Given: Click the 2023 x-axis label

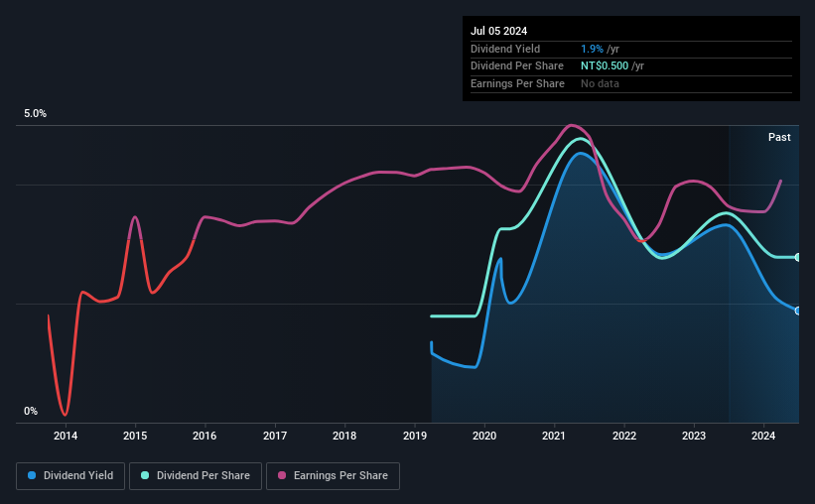Looking at the screenshot, I should (694, 436).
